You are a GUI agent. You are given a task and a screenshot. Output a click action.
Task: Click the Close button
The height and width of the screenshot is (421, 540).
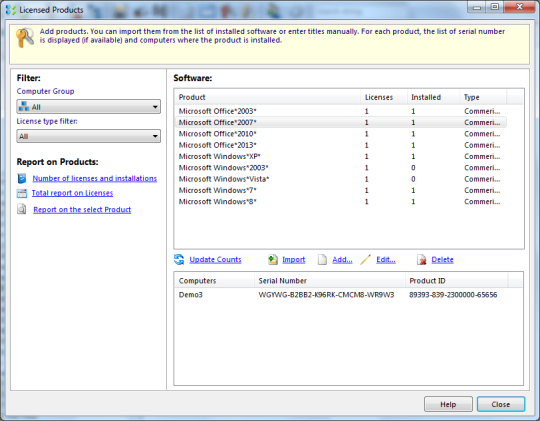pyautogui.click(x=501, y=404)
